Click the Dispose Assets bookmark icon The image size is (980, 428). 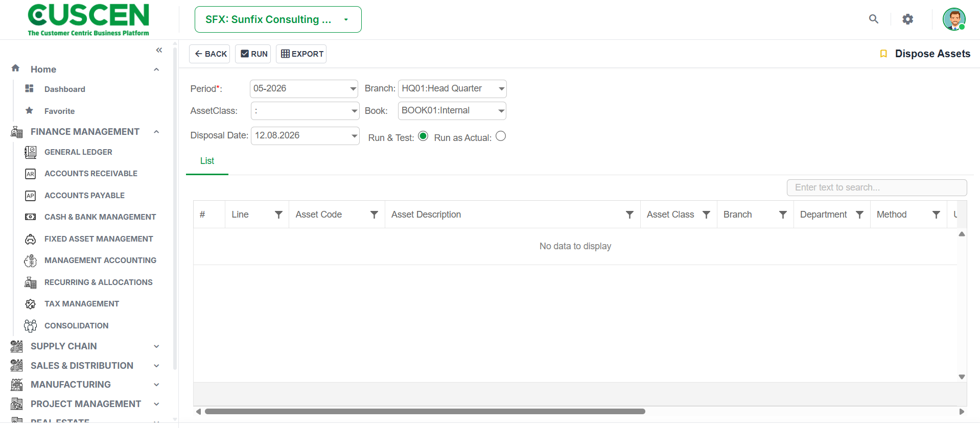883,54
